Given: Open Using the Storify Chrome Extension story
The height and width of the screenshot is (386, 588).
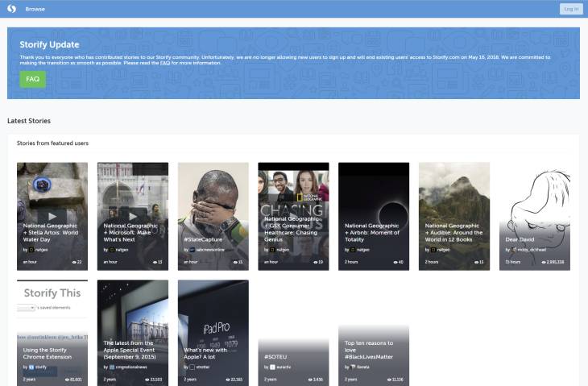Looking at the screenshot, I should [48, 354].
